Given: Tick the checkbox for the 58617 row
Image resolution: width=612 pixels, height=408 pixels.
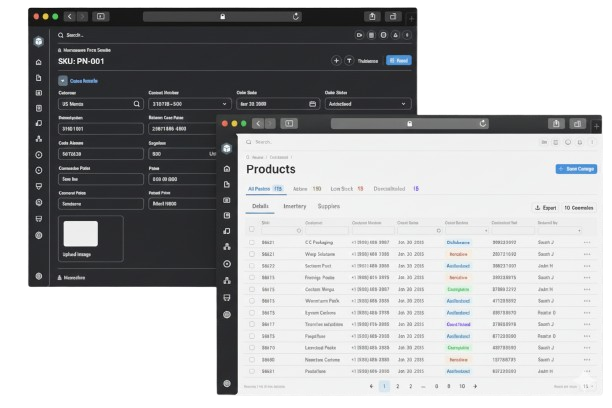Looking at the screenshot, I should 252,324.
